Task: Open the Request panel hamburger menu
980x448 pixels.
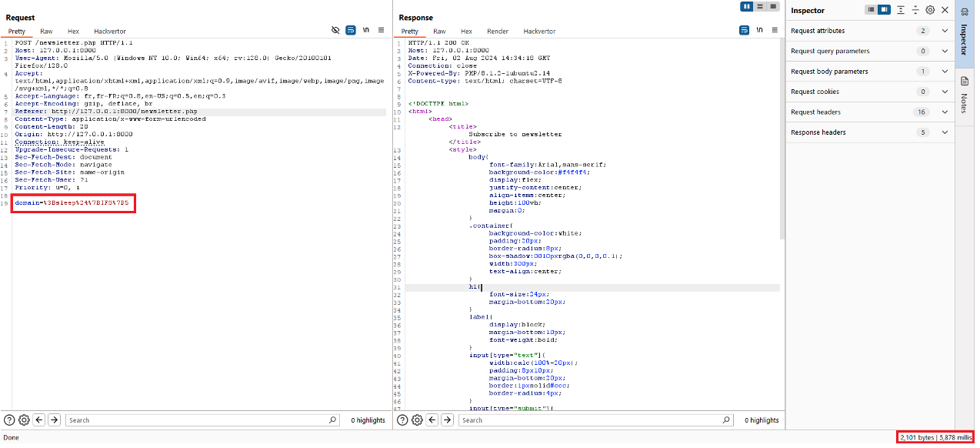Action: (x=382, y=30)
